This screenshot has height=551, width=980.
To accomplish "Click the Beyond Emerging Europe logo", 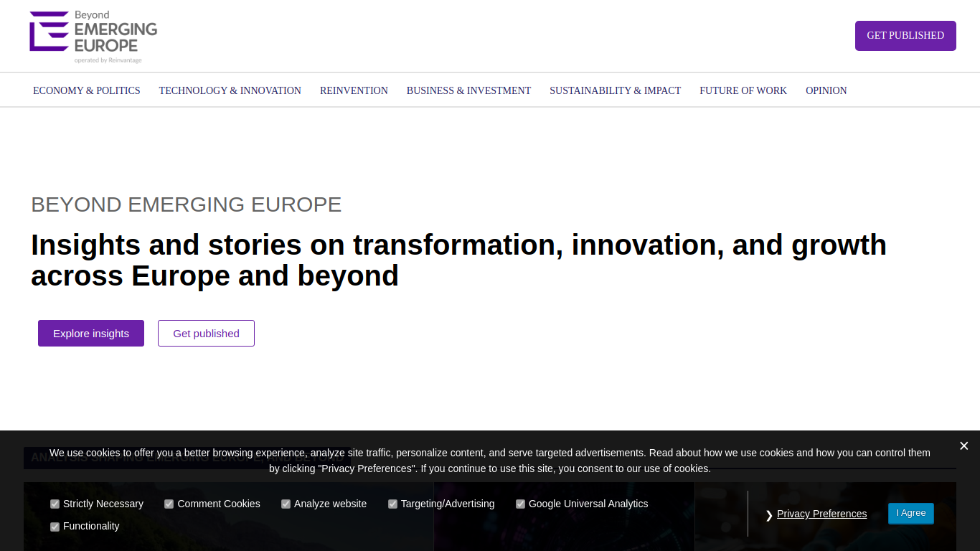I will tap(93, 37).
